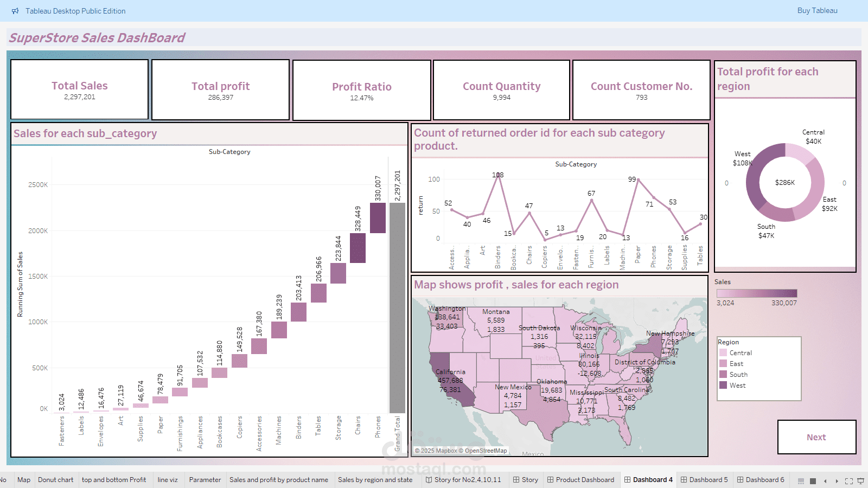Go to previous sheet arrow
Viewport: 868px width, 488px height.
825,481
